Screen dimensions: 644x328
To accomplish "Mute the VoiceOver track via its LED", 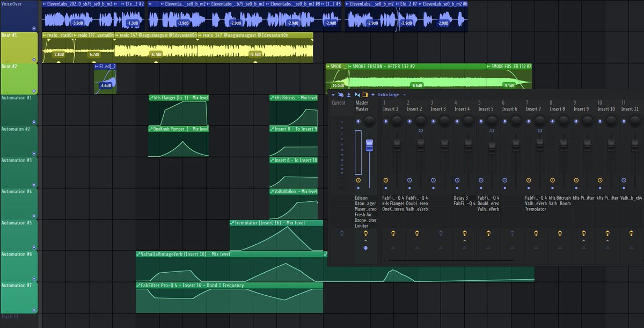I will pos(34,28).
